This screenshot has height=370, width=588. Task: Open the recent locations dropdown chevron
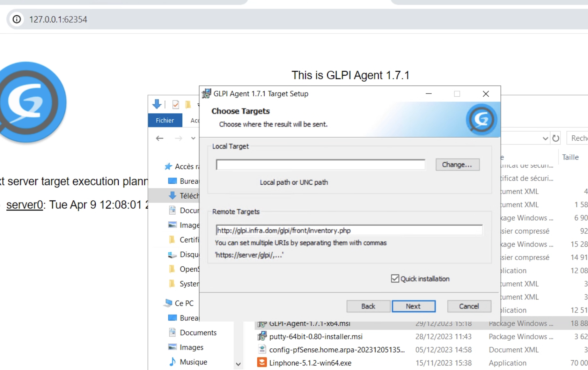(193, 138)
